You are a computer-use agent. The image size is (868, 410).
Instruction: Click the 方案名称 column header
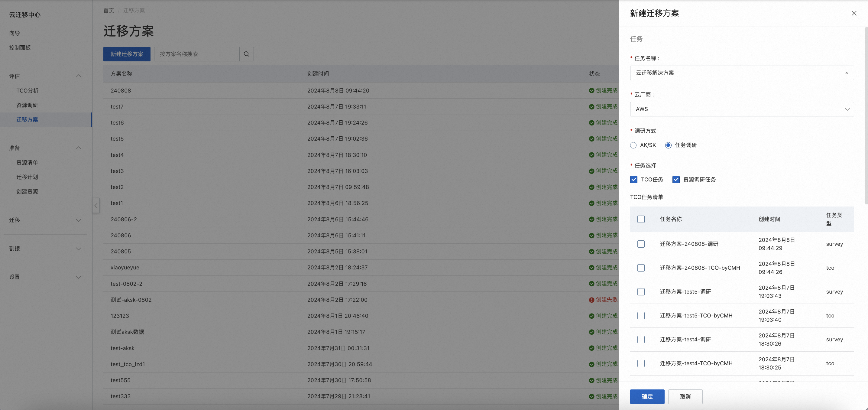(x=121, y=73)
